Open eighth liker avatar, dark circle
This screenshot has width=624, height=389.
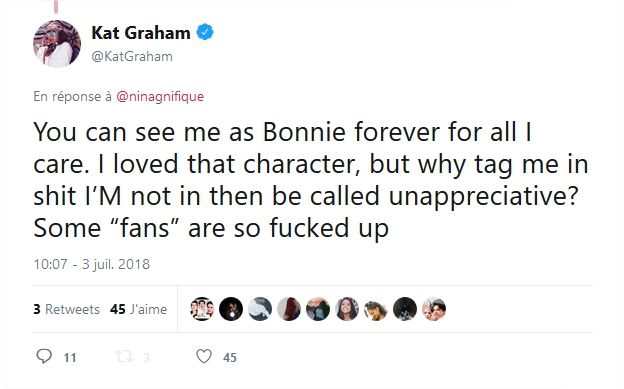pos(405,309)
